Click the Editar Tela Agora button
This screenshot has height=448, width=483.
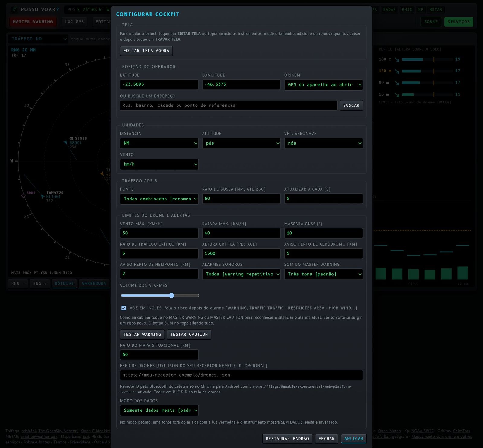tap(146, 51)
